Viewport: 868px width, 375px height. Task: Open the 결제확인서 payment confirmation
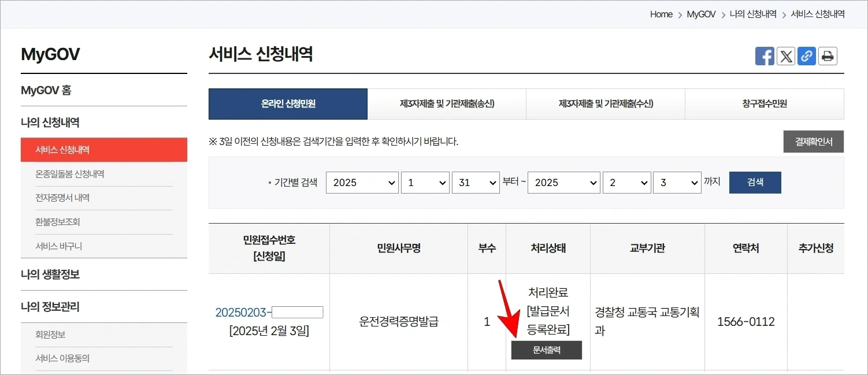(x=813, y=141)
